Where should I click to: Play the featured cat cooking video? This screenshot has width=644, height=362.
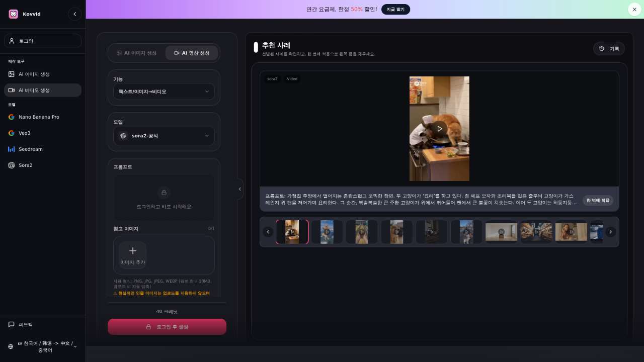coord(439,129)
